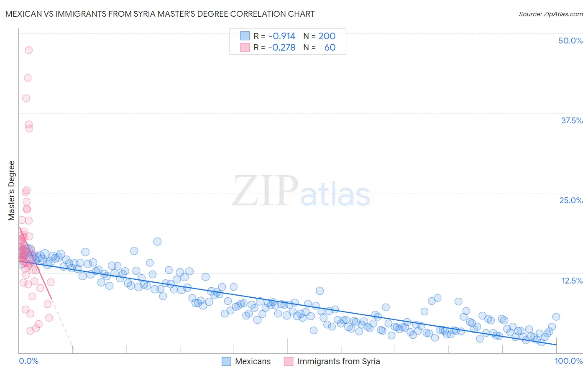Click the highest pink data point near 50%
This screenshot has height=373, width=588.
28,50
